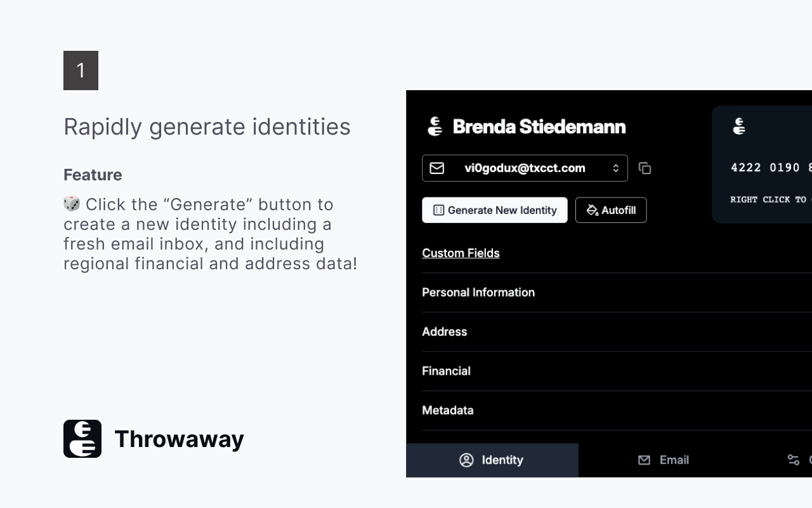The width and height of the screenshot is (812, 508).
Task: Click the envelope icon in email field
Action: pos(437,168)
